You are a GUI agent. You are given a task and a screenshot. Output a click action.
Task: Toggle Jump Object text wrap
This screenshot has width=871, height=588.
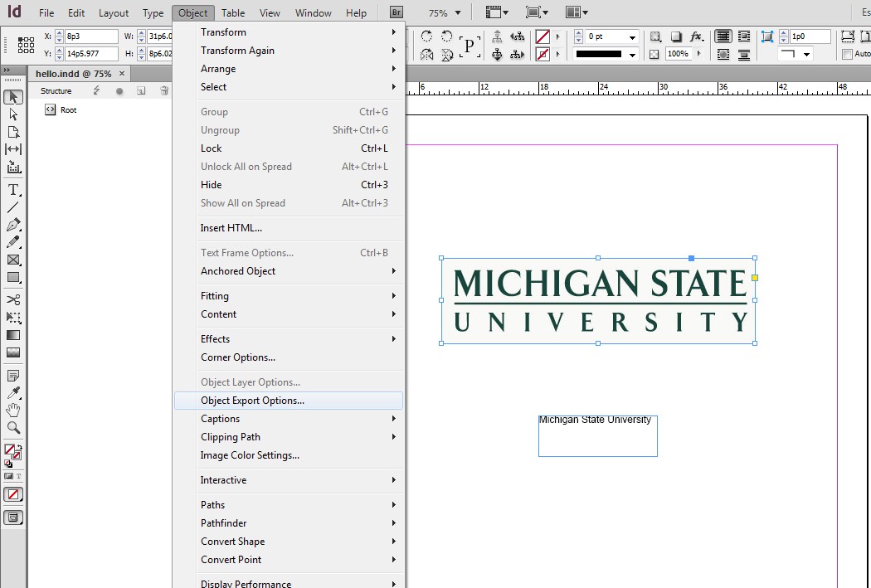743,55
